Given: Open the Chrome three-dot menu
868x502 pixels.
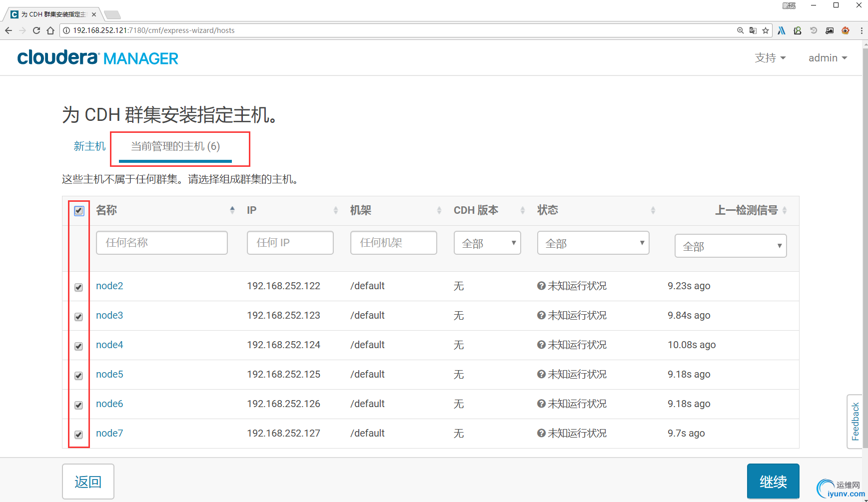Looking at the screenshot, I should [862, 30].
